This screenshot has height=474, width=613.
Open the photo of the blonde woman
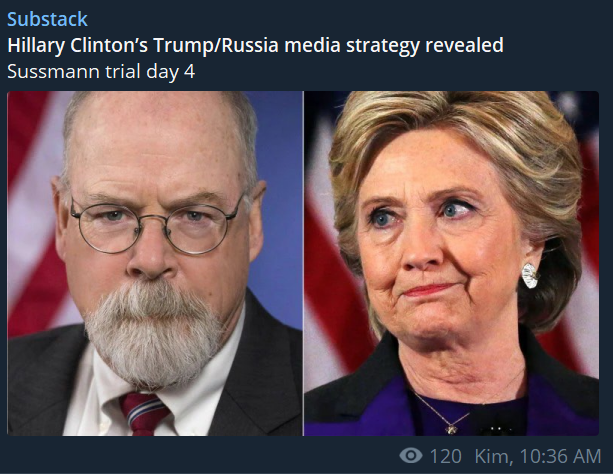coord(452,263)
